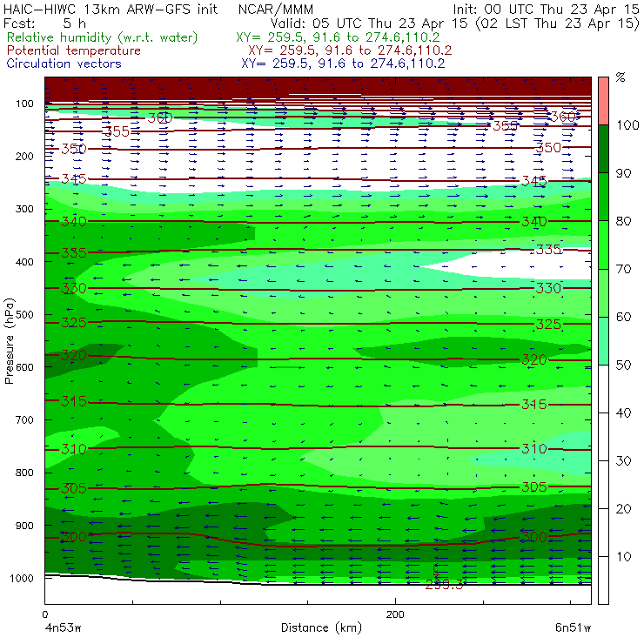Click the '40' color bar label
The height and width of the screenshot is (644, 644).
pyautogui.click(x=623, y=413)
